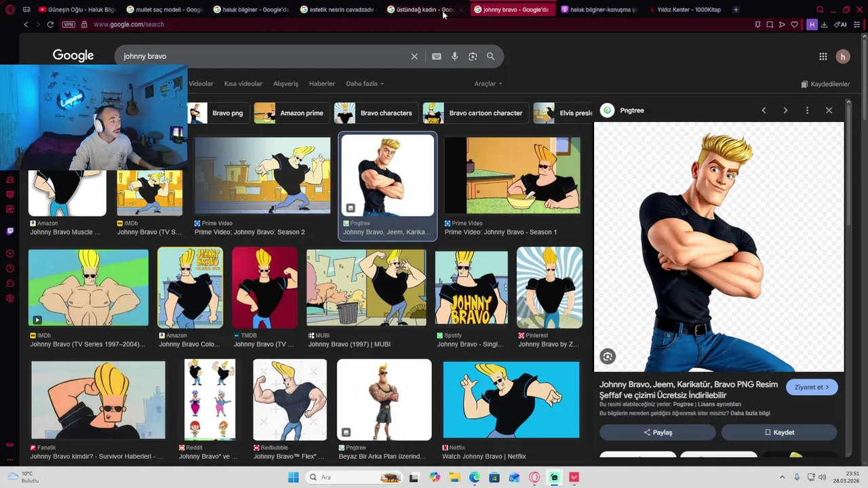The width and height of the screenshot is (868, 488).
Task: Open Twitch from the Opera sidebar
Action: click(9, 231)
